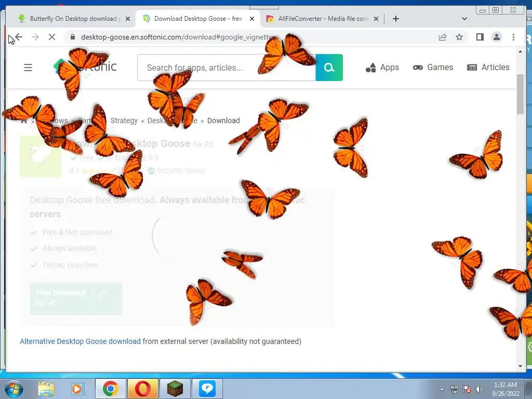
Task: Open Windows Explorer from taskbar
Action: 46,389
